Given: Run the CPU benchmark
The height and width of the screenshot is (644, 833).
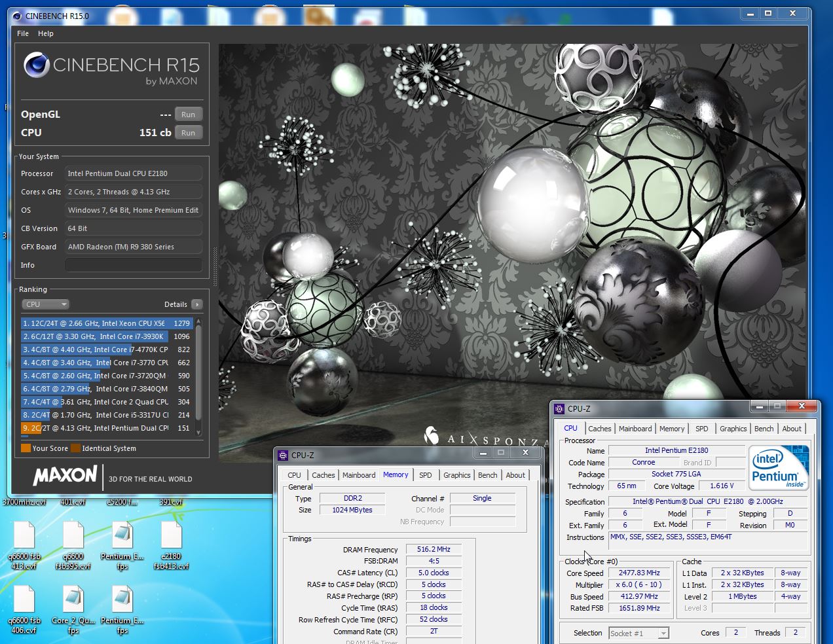Looking at the screenshot, I should [188, 133].
